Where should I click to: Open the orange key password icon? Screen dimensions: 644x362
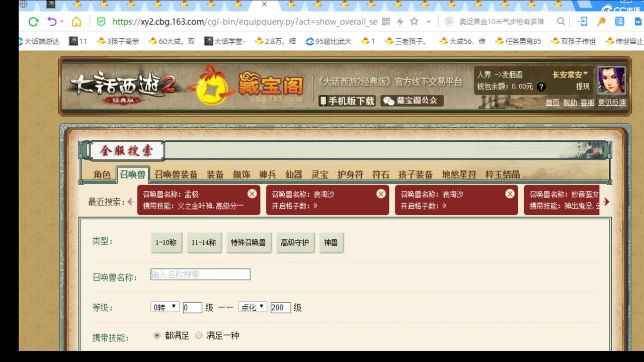(x=601, y=22)
